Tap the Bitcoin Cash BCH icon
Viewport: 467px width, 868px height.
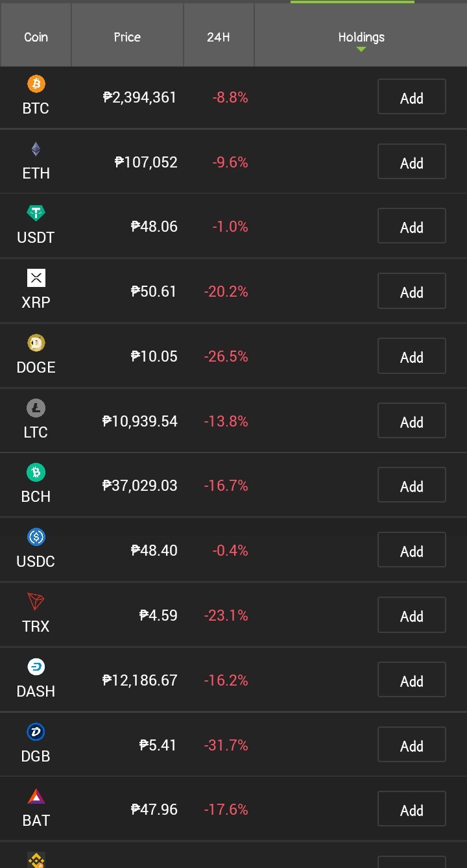pyautogui.click(x=36, y=472)
